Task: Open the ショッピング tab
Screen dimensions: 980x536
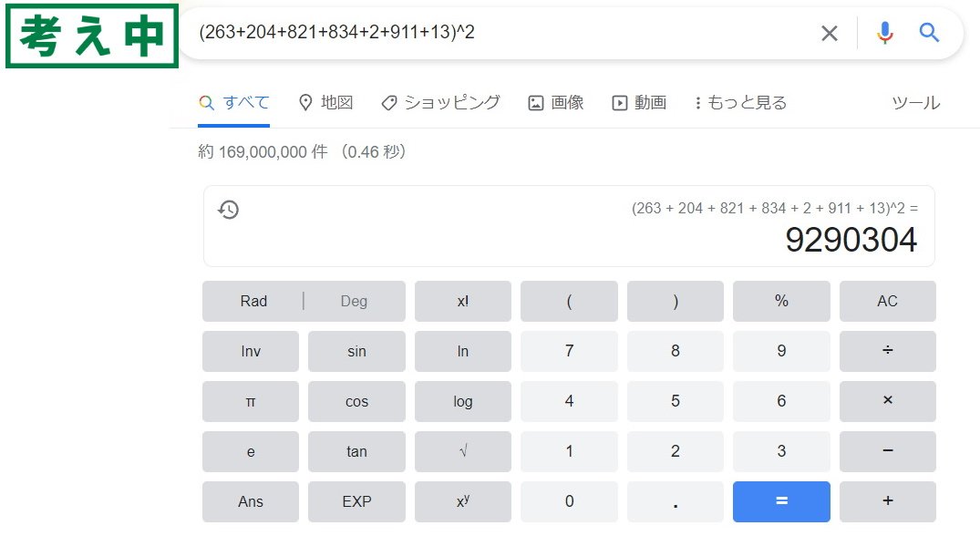Action: (440, 103)
